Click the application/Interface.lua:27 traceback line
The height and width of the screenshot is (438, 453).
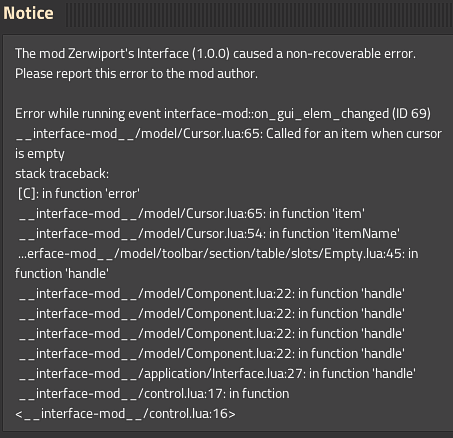[x=217, y=374]
